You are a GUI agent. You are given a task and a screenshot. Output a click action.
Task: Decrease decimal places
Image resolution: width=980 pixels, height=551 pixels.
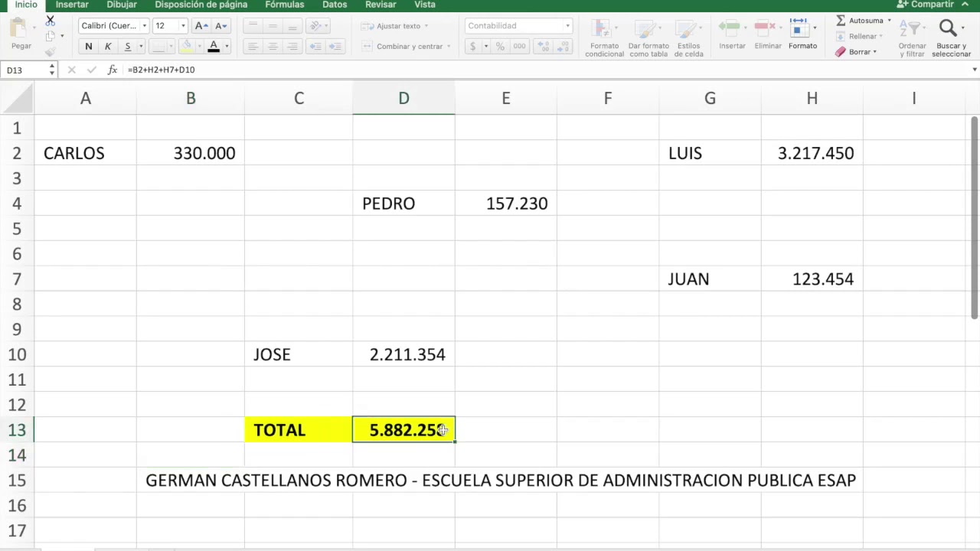(x=563, y=47)
